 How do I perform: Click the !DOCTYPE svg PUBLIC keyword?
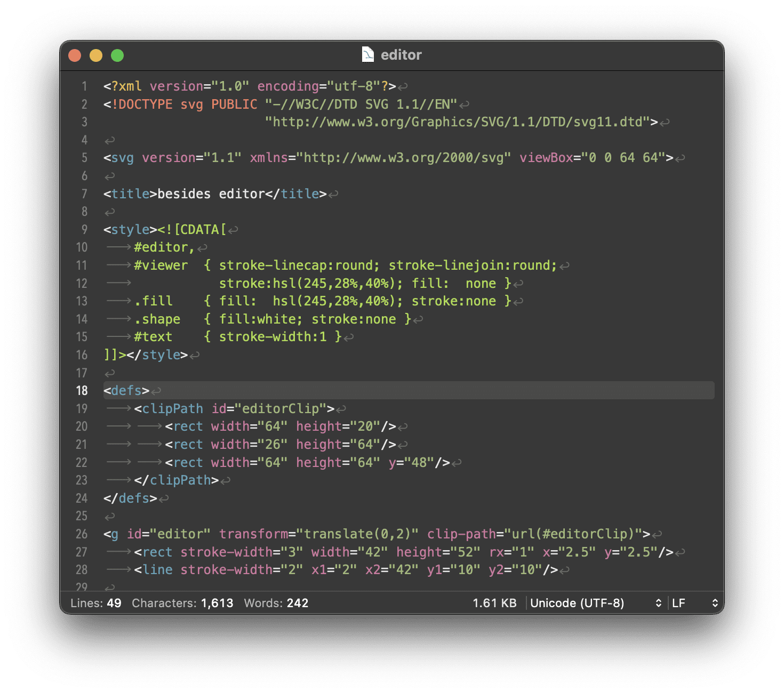(x=184, y=104)
